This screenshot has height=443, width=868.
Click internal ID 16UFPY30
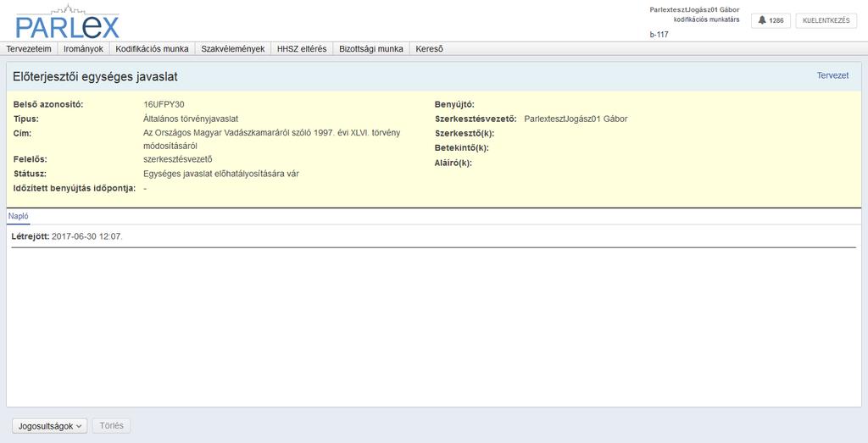pyautogui.click(x=164, y=104)
